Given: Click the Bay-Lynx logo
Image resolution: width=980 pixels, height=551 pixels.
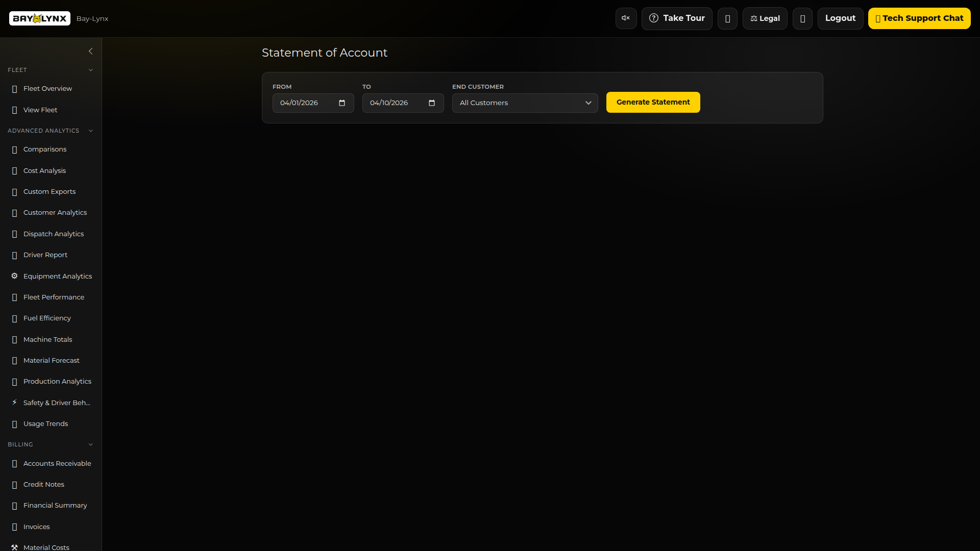Looking at the screenshot, I should pos(40,18).
